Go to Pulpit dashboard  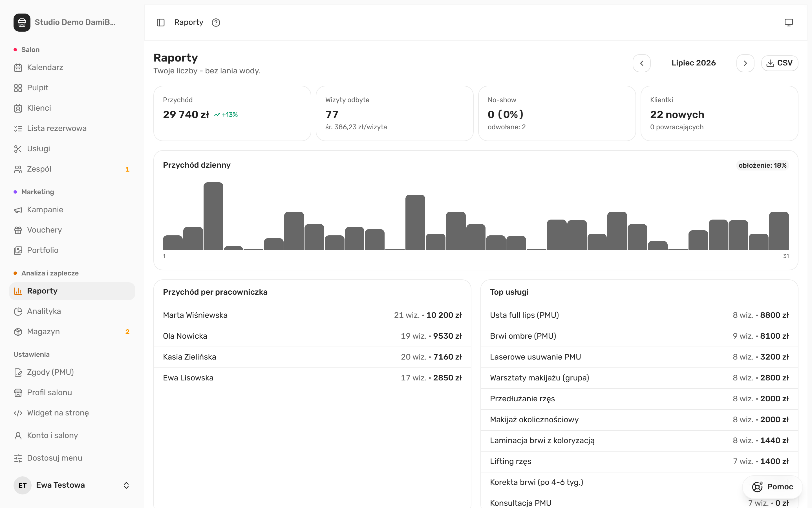coord(72,88)
